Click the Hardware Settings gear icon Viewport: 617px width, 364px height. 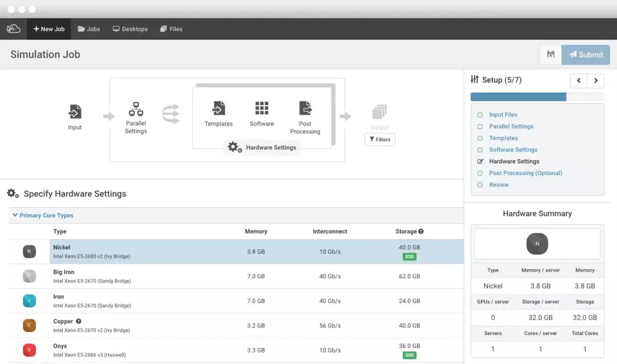click(235, 147)
